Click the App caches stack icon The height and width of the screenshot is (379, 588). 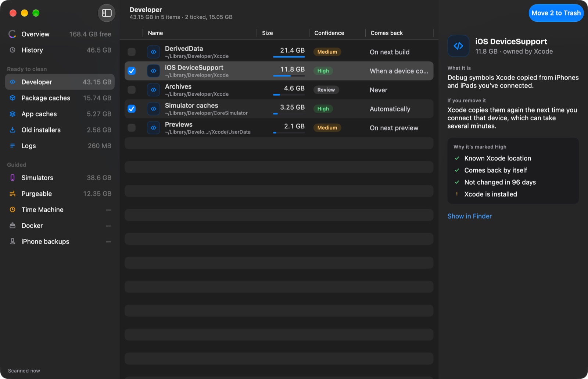[x=12, y=114]
